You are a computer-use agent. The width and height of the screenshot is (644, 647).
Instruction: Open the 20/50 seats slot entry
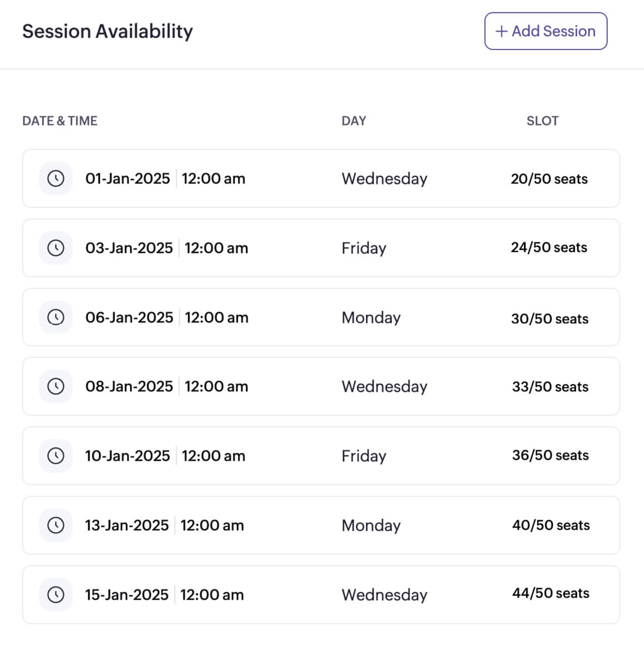pos(549,179)
